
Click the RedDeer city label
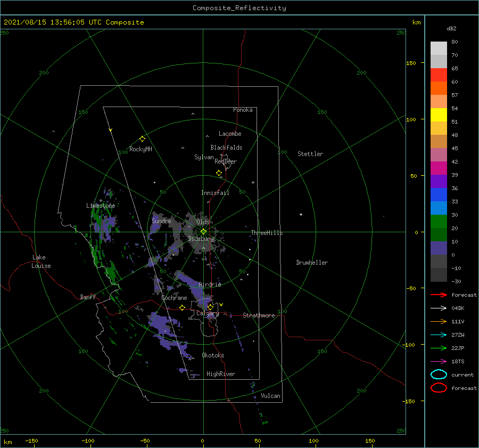click(226, 161)
